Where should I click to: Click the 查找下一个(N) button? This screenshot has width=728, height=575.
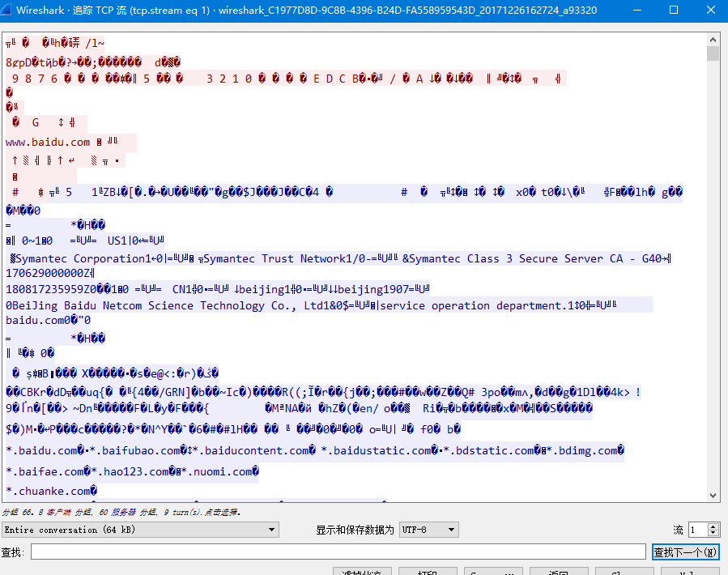pyautogui.click(x=685, y=552)
